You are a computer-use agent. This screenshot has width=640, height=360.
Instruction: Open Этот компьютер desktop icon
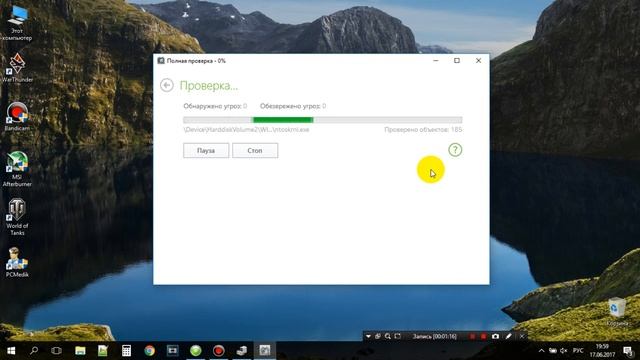coord(17,23)
